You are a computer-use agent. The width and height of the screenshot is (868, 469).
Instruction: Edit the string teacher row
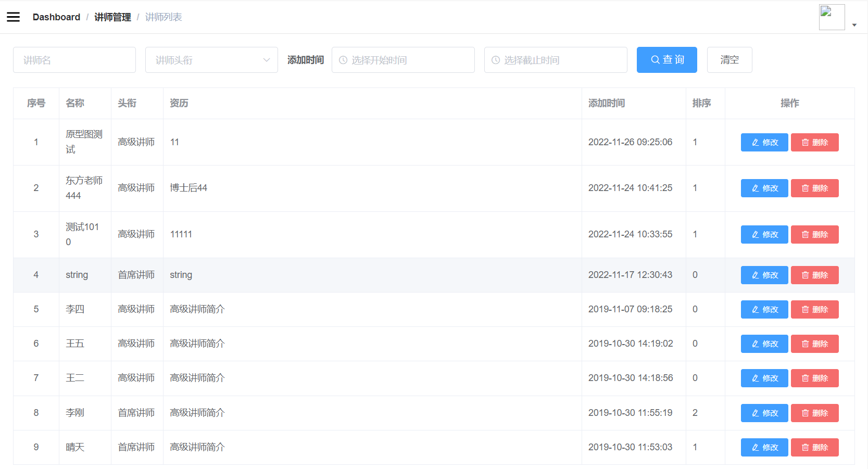(764, 275)
